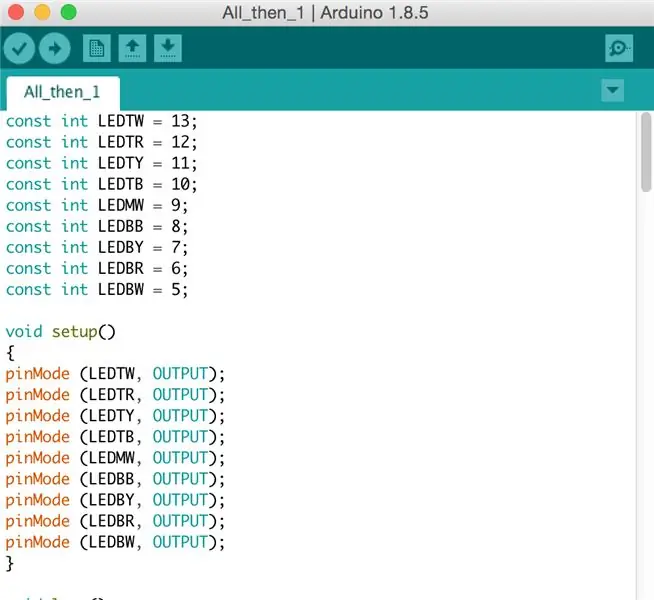Click the line 'const int LEDMW = 9;'

(x=97, y=206)
